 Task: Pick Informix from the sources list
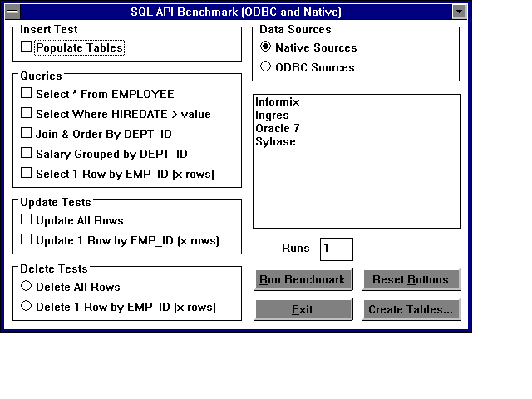(278, 102)
